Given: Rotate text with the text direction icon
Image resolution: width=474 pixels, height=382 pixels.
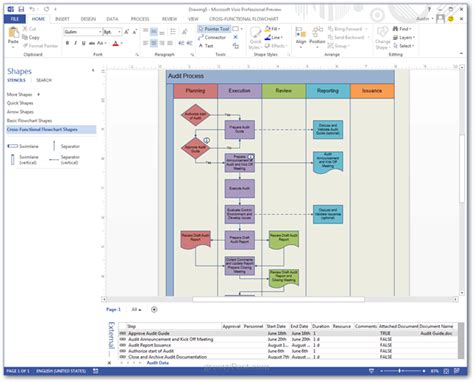Looking at the screenshot, I should click(184, 32).
